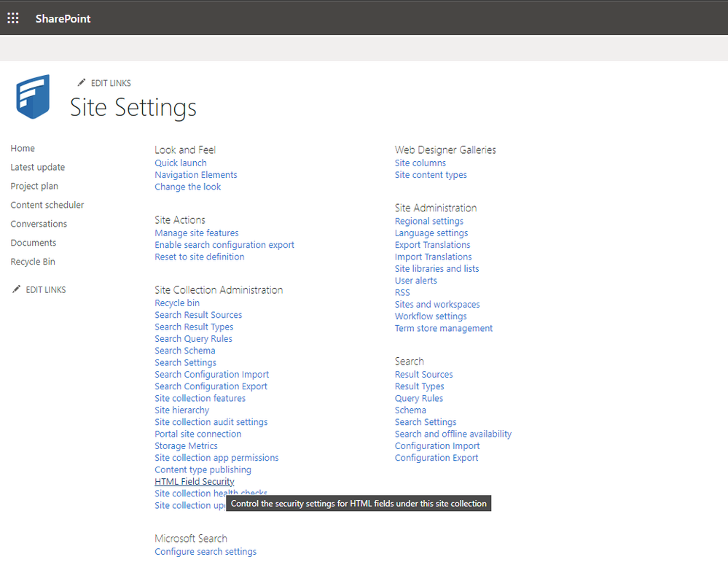Open Manage site features
The image size is (728, 573).
(x=197, y=233)
